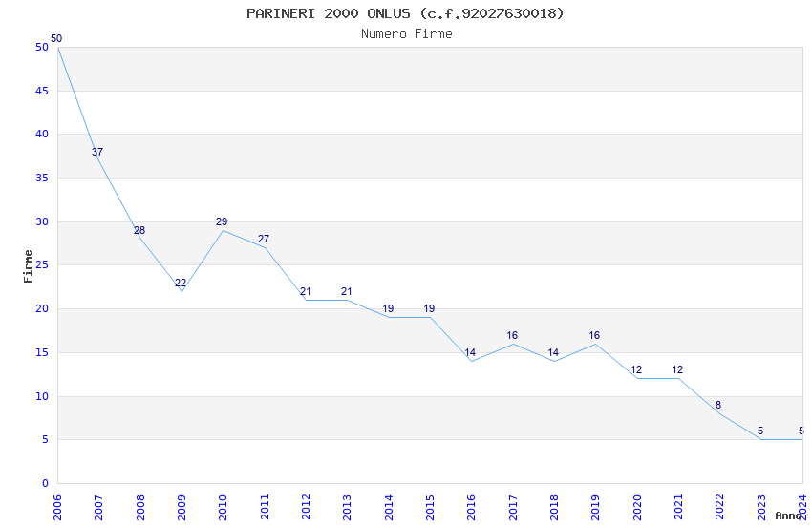The width and height of the screenshot is (812, 525).
Task: Select y-axis tick label '25'
Action: 42,264
